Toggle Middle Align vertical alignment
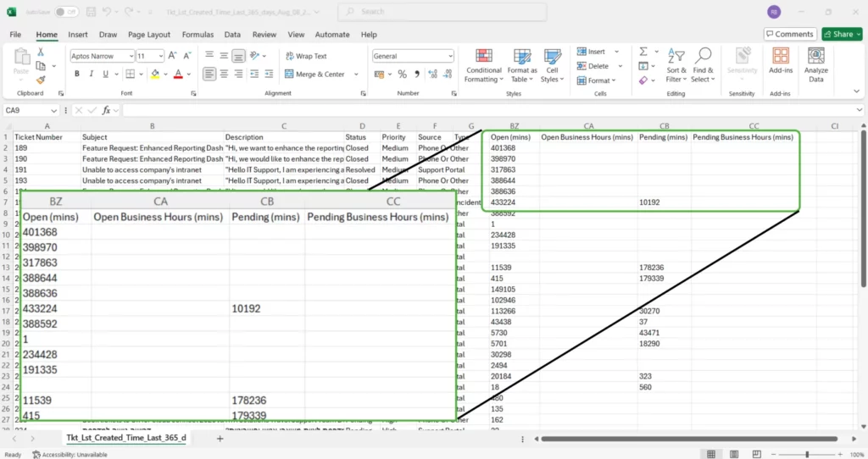This screenshot has width=868, height=459. tap(224, 56)
